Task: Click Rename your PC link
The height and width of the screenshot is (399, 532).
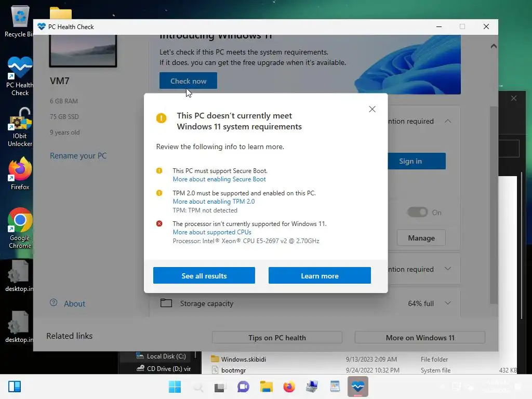Action: pyautogui.click(x=78, y=156)
